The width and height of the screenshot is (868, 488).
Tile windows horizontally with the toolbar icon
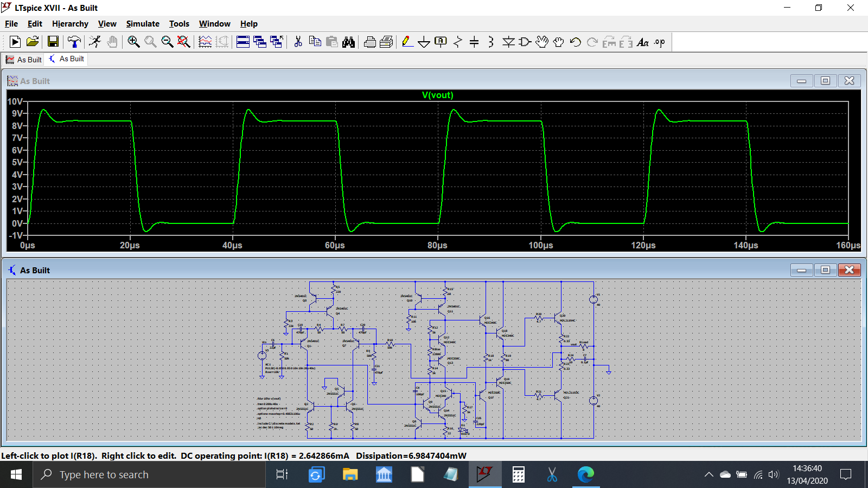pos(243,42)
